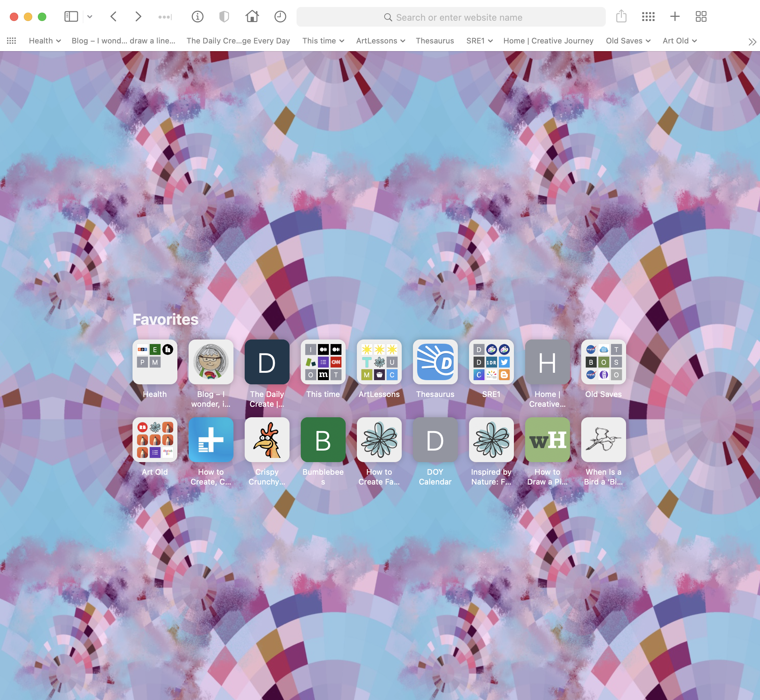Open a new tab with plus
760x700 pixels.
[x=675, y=17]
